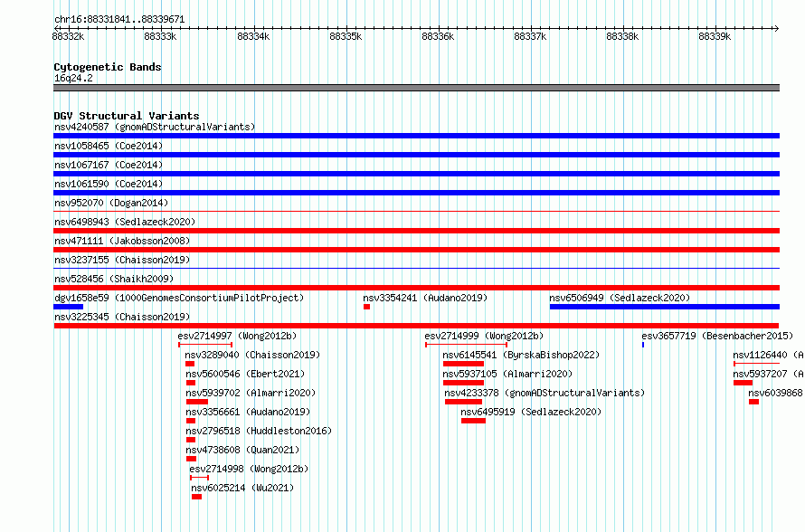Click blue bar beneath nsv6506949

[x=665, y=307]
